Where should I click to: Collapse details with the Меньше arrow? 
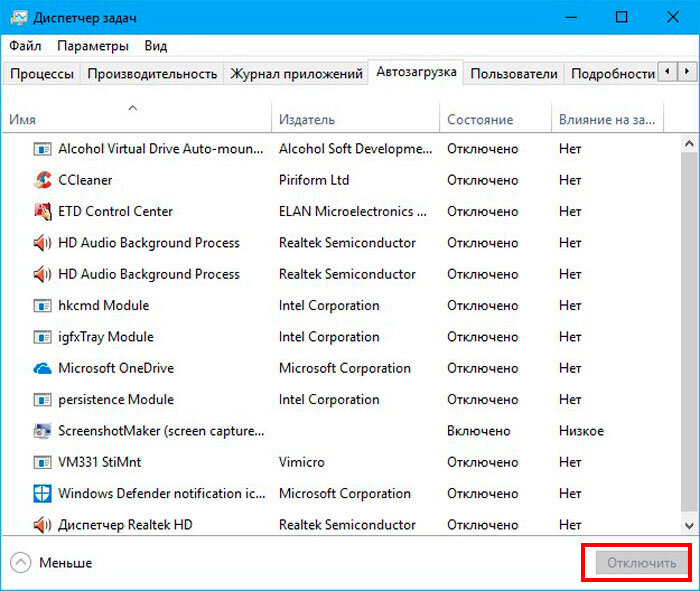pyautogui.click(x=21, y=563)
